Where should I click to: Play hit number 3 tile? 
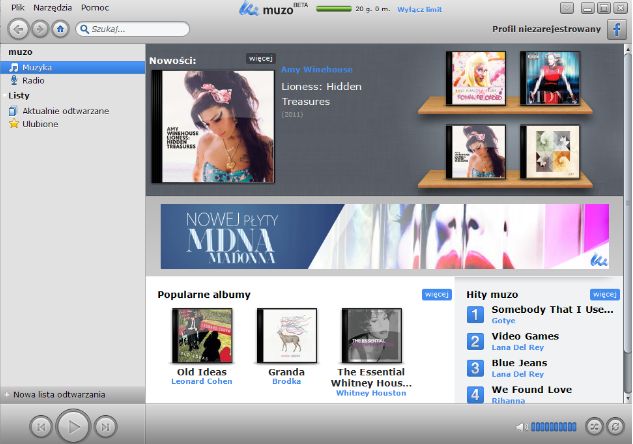click(x=475, y=368)
